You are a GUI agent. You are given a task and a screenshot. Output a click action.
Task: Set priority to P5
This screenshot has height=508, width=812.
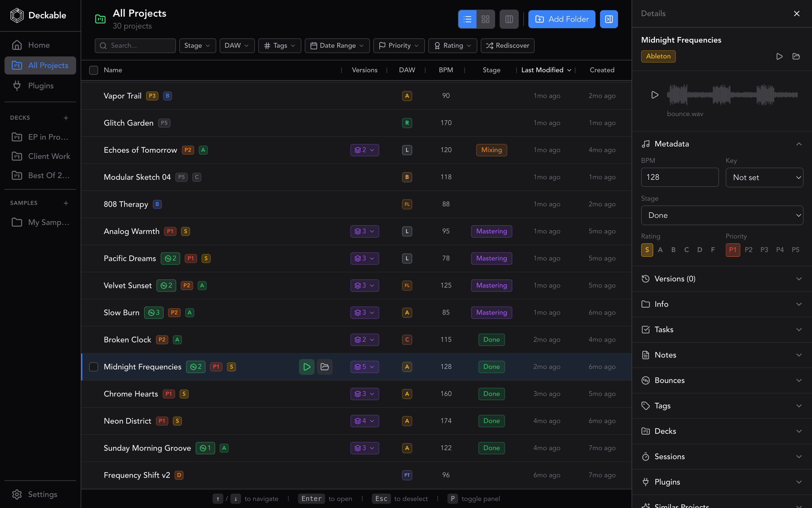point(795,250)
